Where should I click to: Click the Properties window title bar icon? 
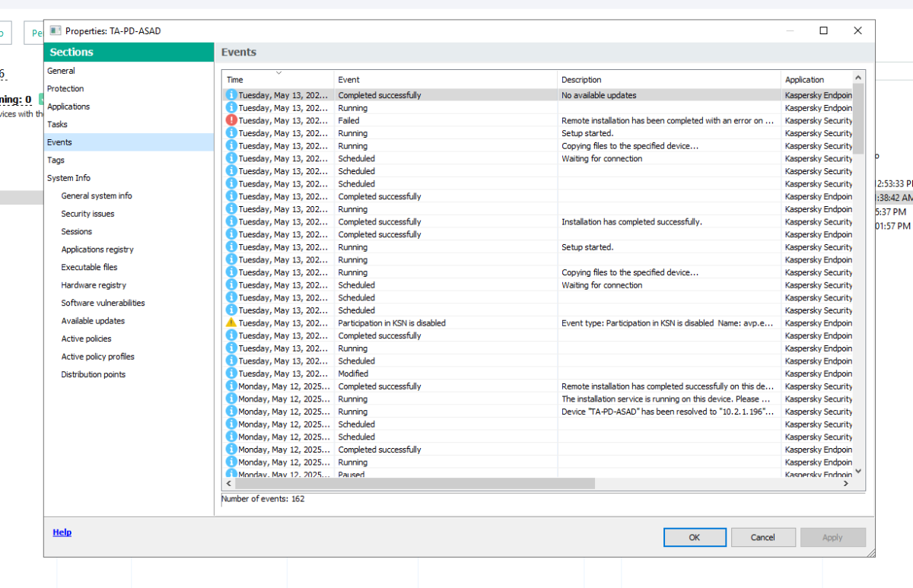[x=56, y=30]
